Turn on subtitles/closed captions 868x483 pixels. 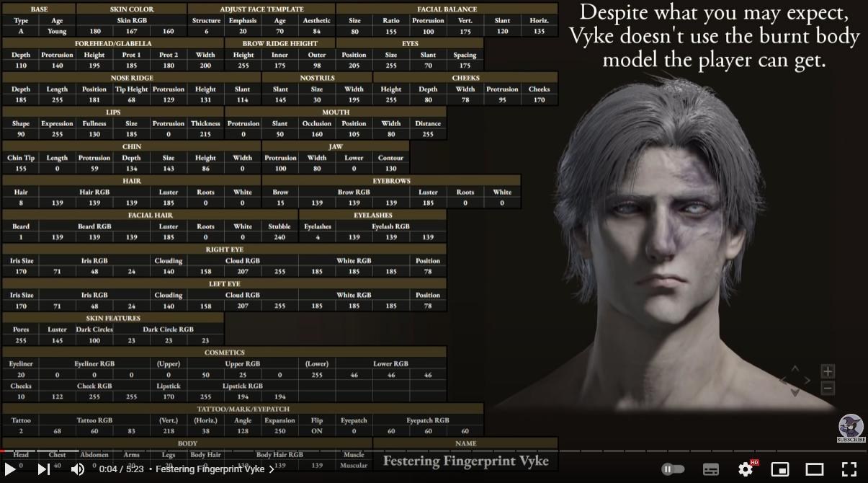tap(710, 469)
